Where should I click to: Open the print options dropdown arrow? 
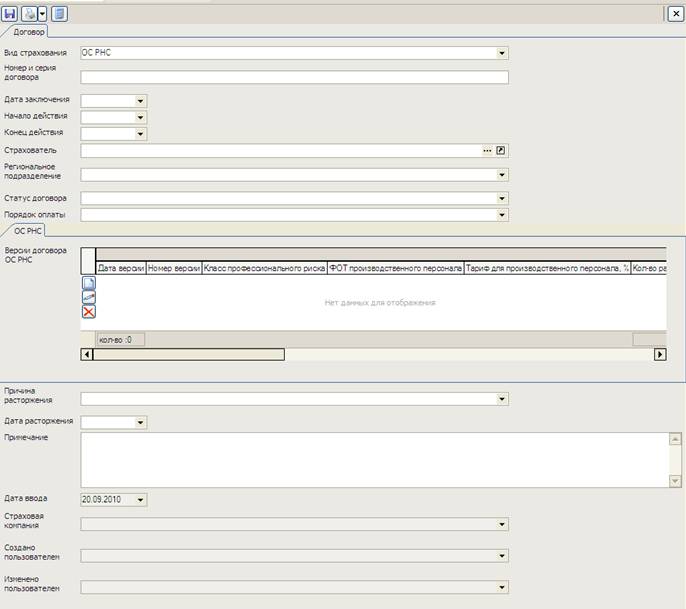pyautogui.click(x=41, y=13)
